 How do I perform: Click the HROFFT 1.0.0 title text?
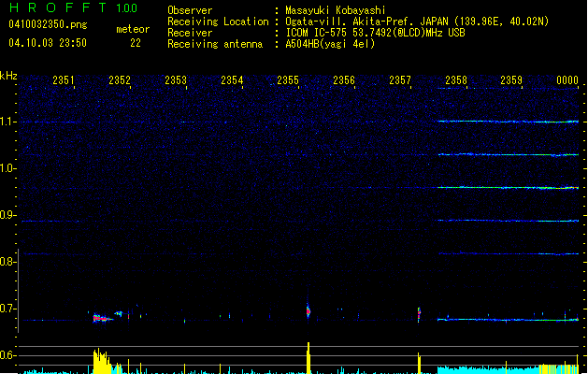[74, 7]
